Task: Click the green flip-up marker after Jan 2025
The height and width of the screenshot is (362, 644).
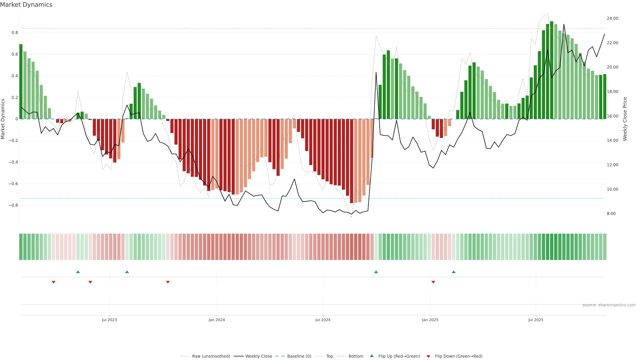Action: [x=454, y=272]
